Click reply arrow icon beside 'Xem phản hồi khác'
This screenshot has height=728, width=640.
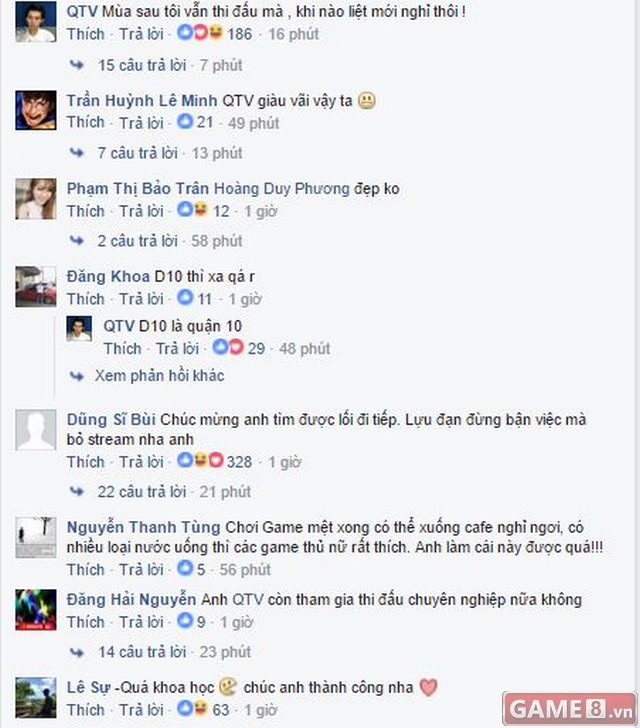77,376
